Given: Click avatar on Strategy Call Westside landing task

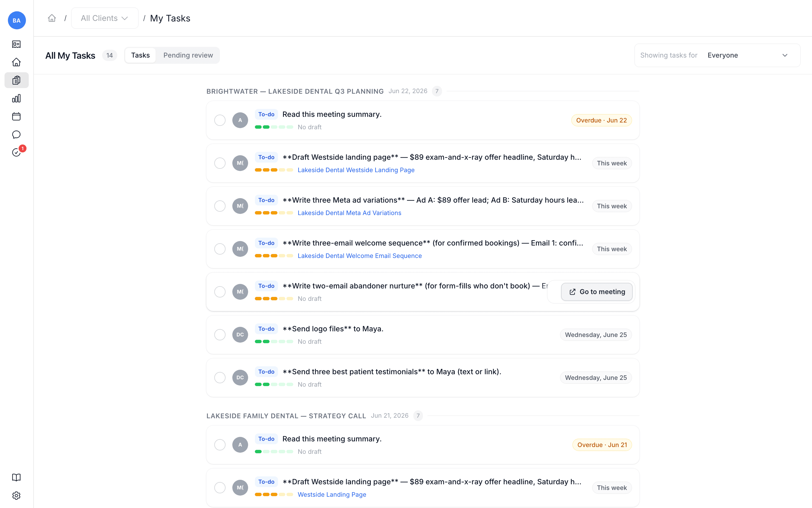Looking at the screenshot, I should 240,488.
